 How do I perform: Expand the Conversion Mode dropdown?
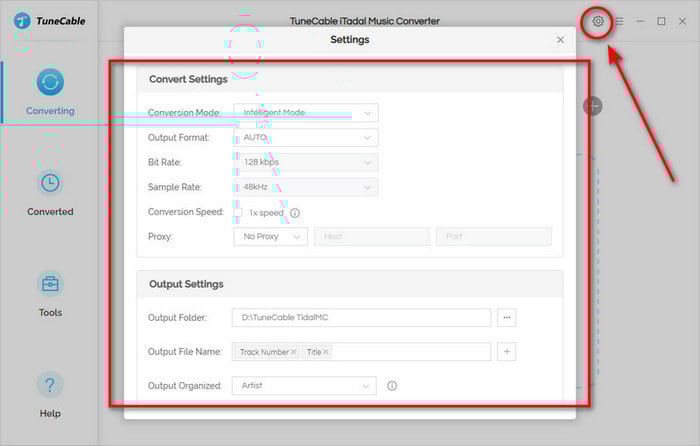pos(306,113)
